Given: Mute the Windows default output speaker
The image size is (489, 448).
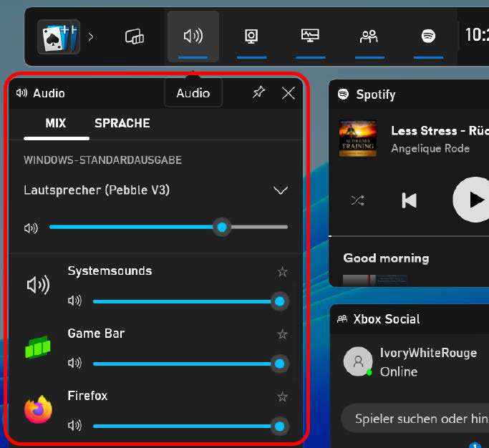Looking at the screenshot, I should pyautogui.click(x=31, y=228).
